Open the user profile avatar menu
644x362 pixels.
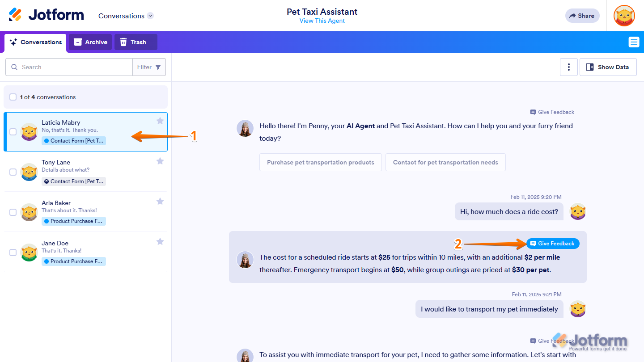pos(624,16)
